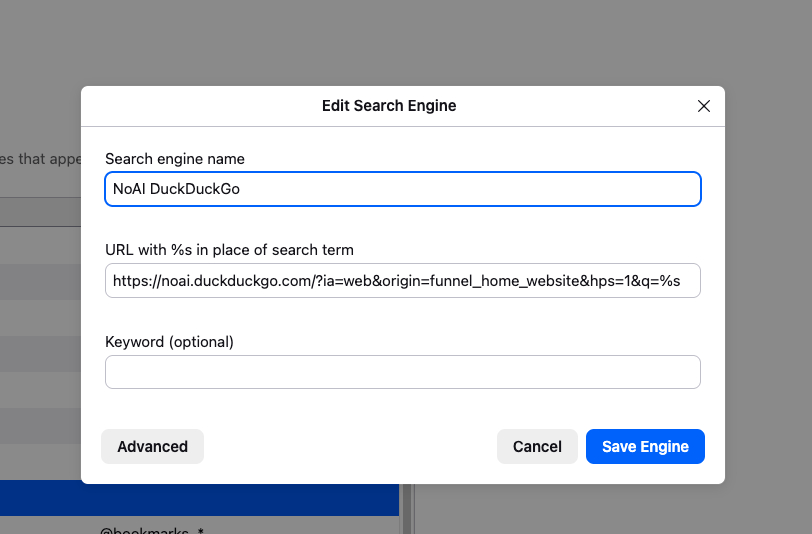Open the Advanced options
The width and height of the screenshot is (812, 534).
coord(152,447)
